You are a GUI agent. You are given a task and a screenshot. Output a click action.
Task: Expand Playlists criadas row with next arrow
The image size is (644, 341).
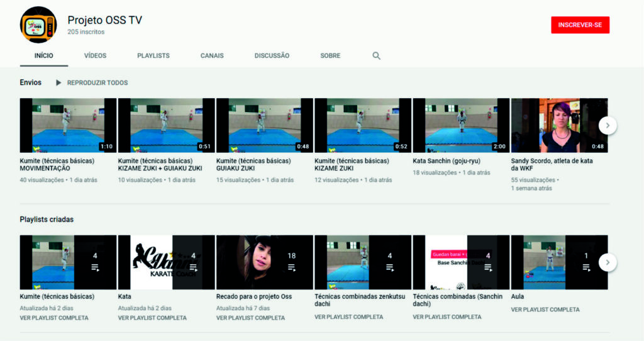tap(607, 262)
